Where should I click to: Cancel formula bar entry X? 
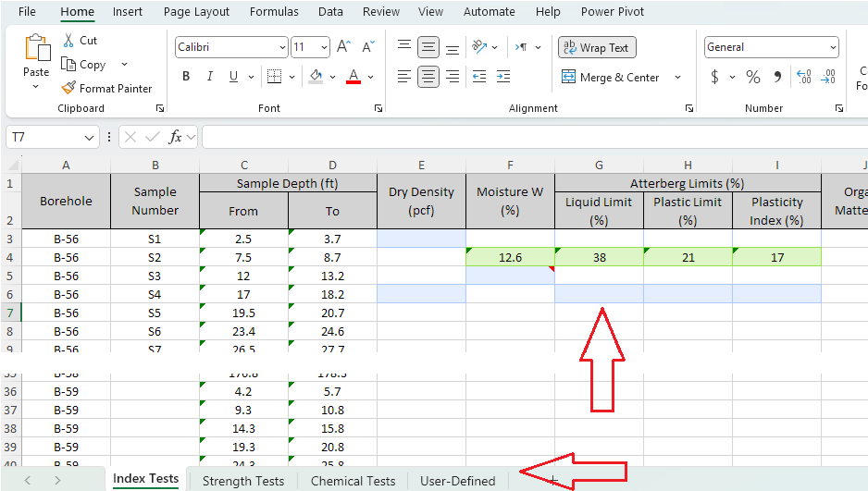point(130,137)
